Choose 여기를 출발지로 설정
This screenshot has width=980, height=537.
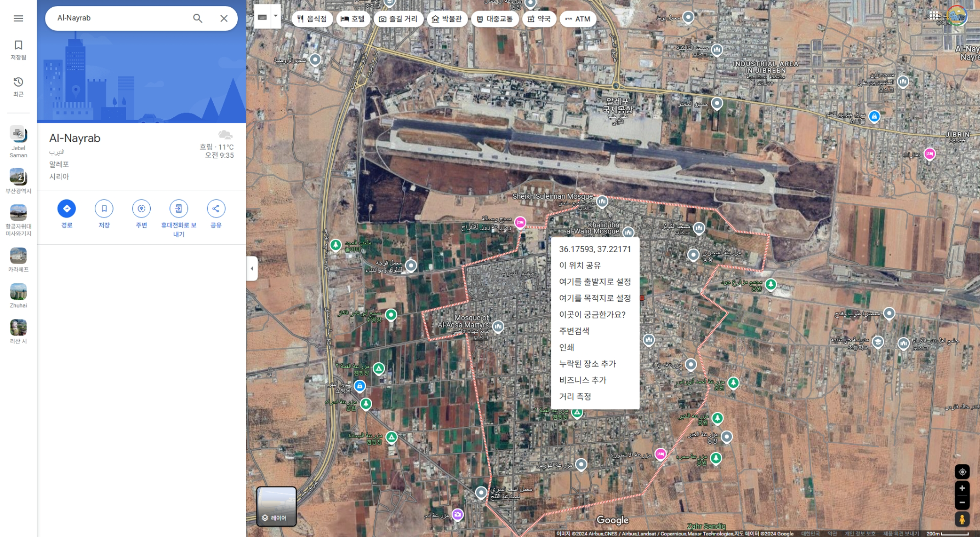[x=595, y=282]
